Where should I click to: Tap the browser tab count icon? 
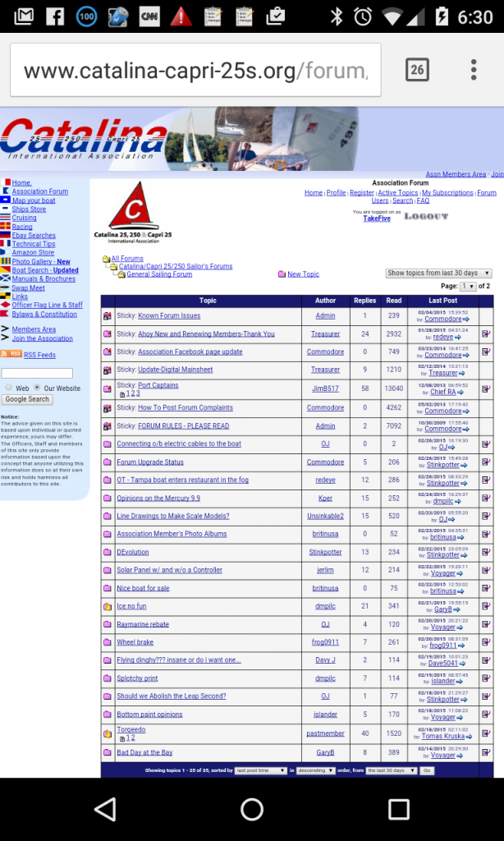417,70
